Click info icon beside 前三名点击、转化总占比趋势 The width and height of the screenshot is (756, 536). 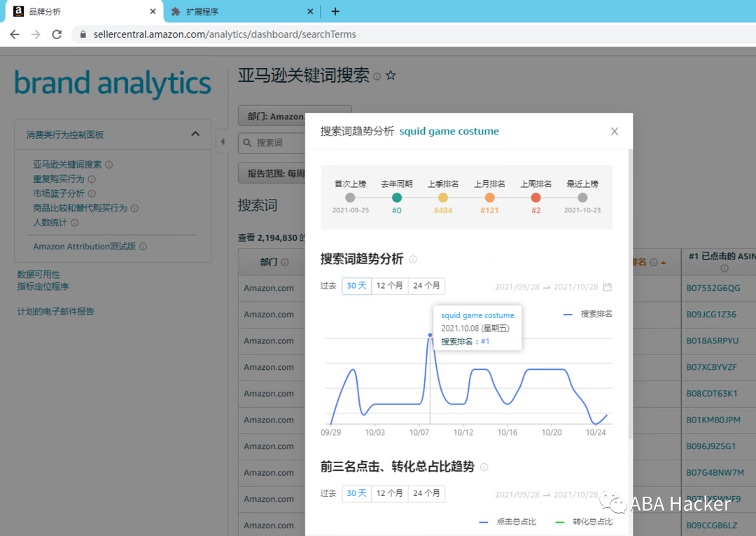[484, 467]
